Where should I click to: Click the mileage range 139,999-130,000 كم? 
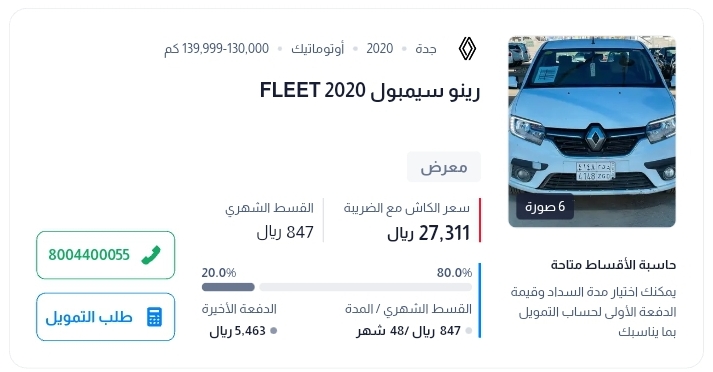tap(216, 49)
